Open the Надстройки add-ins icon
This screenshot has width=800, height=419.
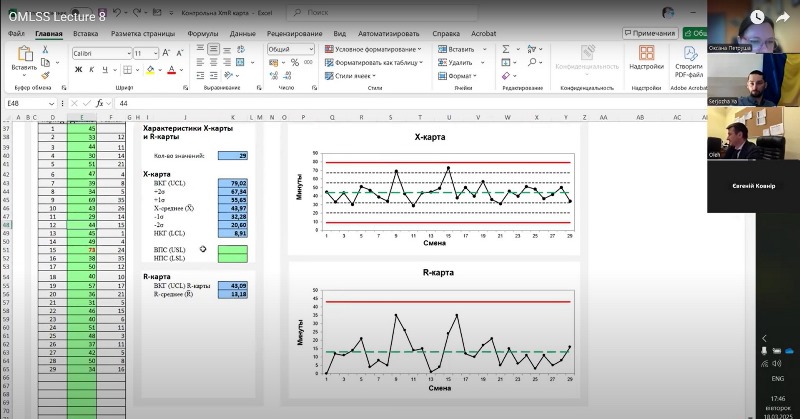pos(646,53)
